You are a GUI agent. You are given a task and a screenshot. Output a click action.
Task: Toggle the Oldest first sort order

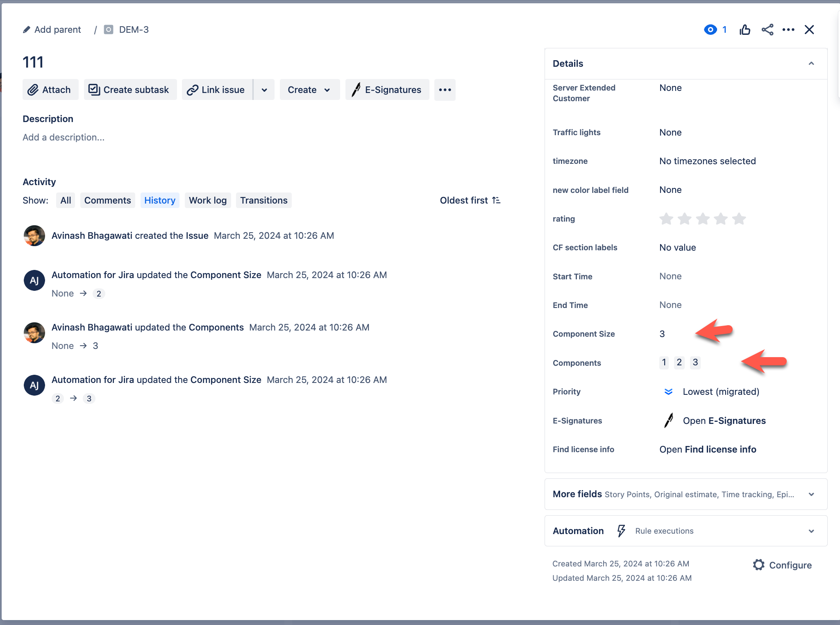point(470,200)
